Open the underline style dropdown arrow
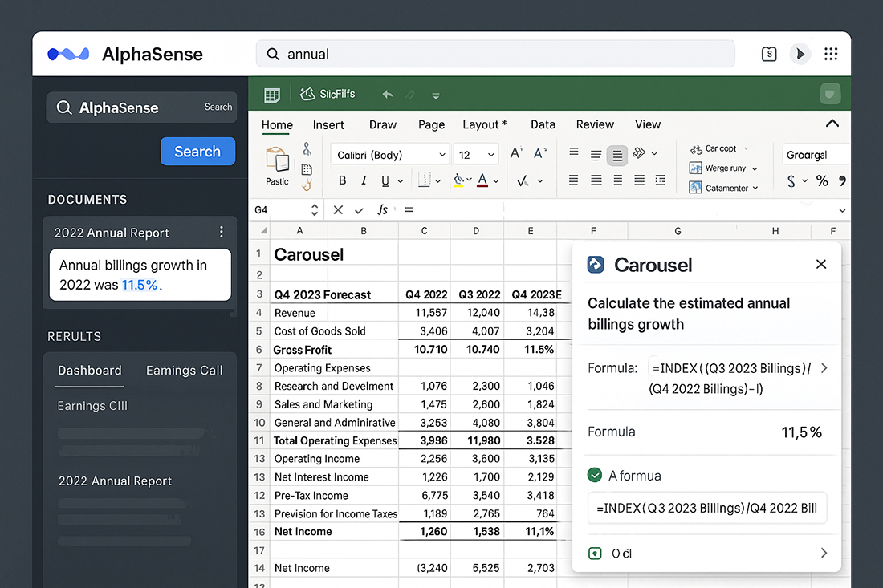 tap(401, 181)
